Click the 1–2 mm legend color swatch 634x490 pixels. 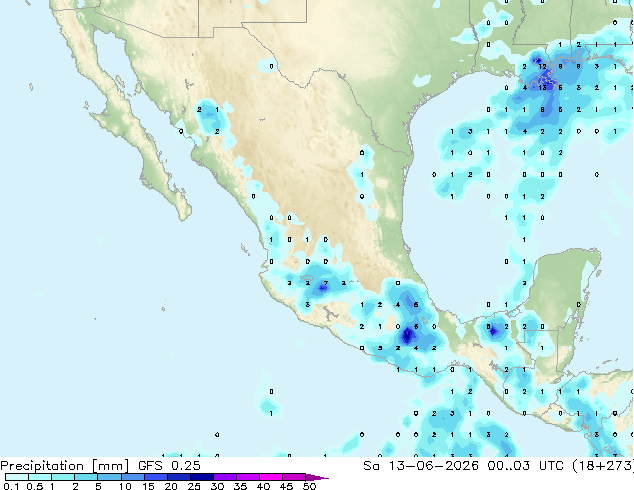[63, 477]
